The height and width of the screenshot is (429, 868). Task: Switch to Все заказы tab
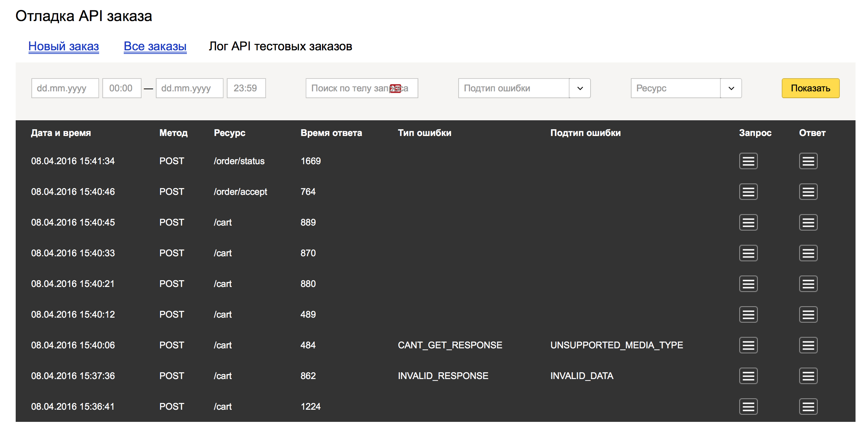pyautogui.click(x=155, y=46)
